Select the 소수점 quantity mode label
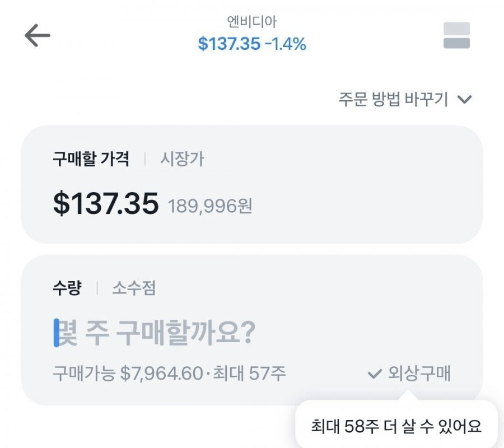Screen dimensions: 504x448 (134, 288)
